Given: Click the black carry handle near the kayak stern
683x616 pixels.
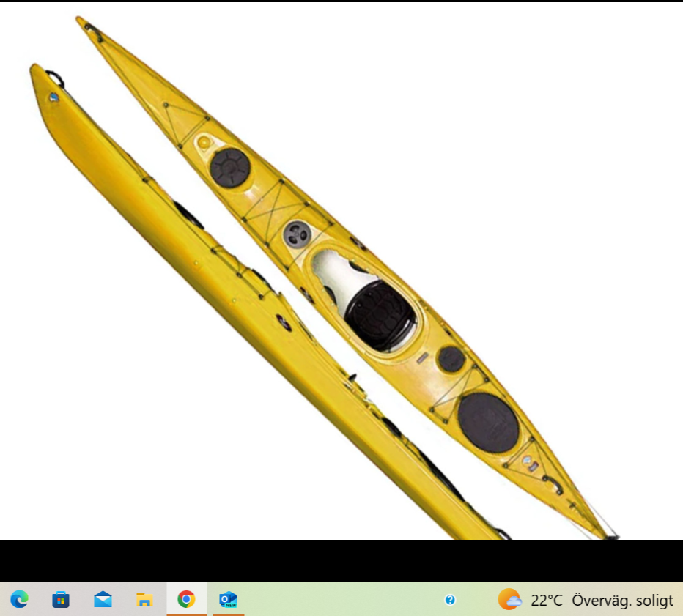Looking at the screenshot, I should (x=553, y=483).
